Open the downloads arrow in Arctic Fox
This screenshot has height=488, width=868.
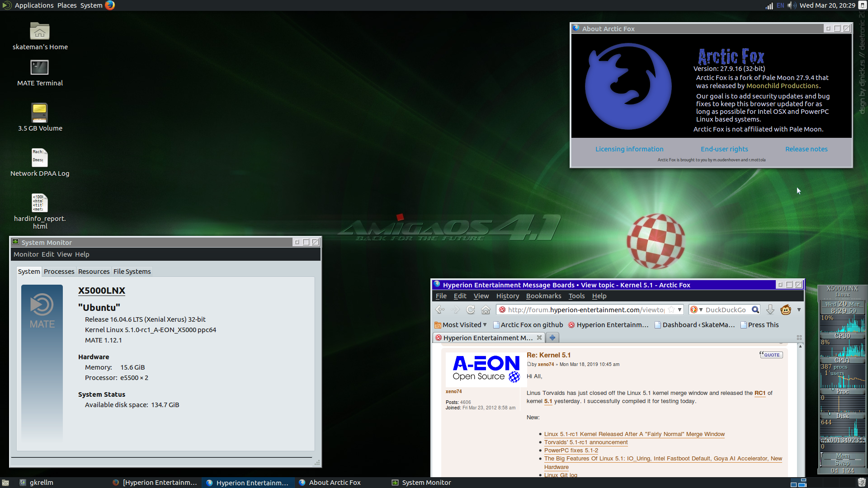[x=770, y=310]
